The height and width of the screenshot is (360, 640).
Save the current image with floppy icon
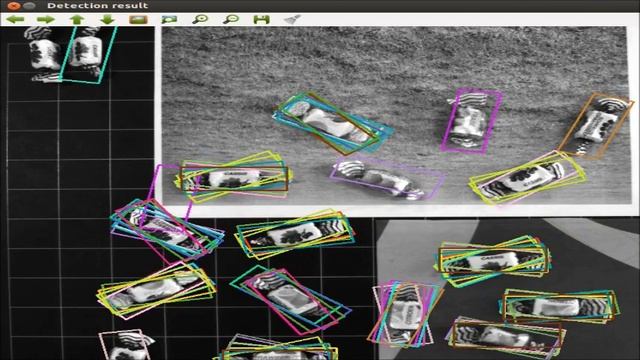261,19
